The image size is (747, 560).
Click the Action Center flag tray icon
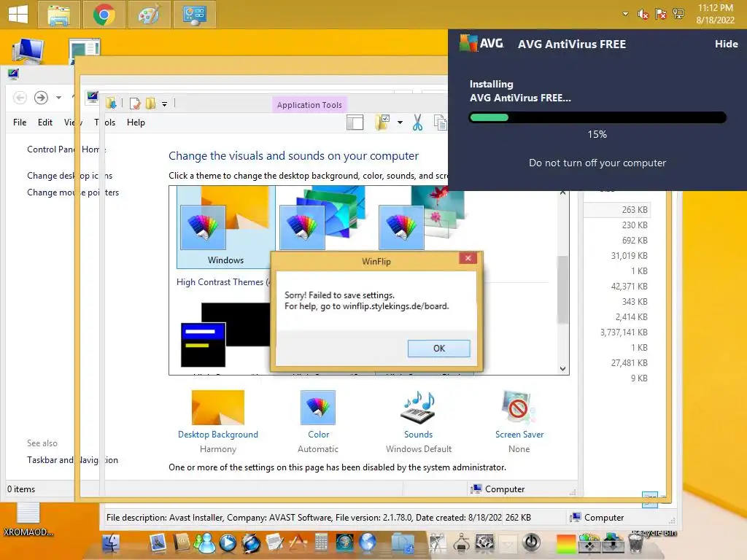(660, 15)
